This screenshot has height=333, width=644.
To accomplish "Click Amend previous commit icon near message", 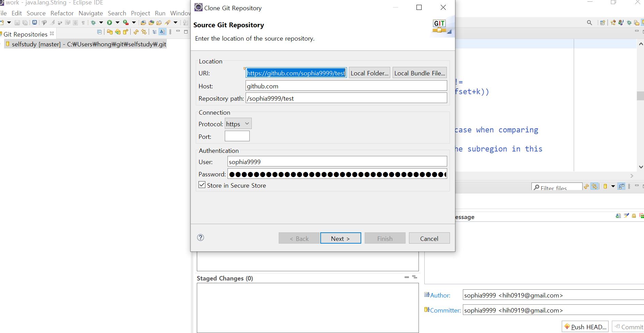I will pos(618,216).
